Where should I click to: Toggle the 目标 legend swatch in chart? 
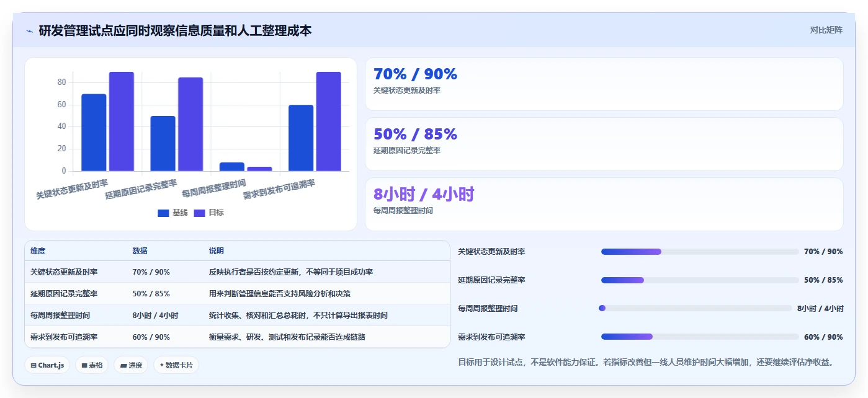[x=199, y=213]
